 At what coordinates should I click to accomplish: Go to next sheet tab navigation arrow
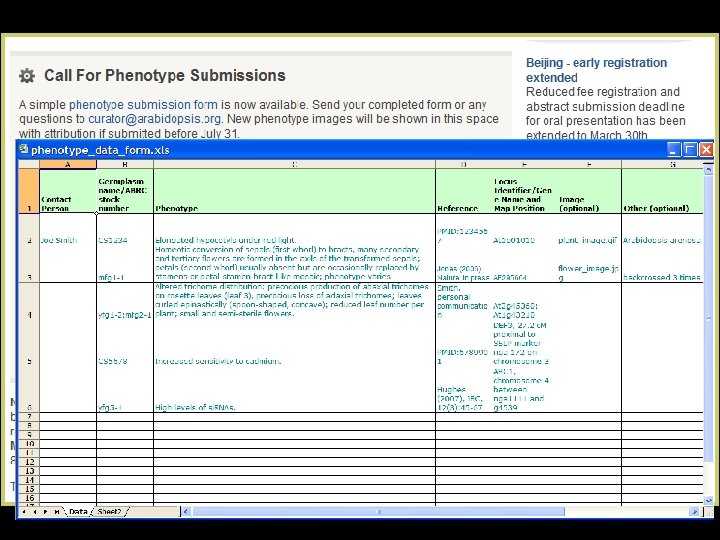tap(45, 512)
